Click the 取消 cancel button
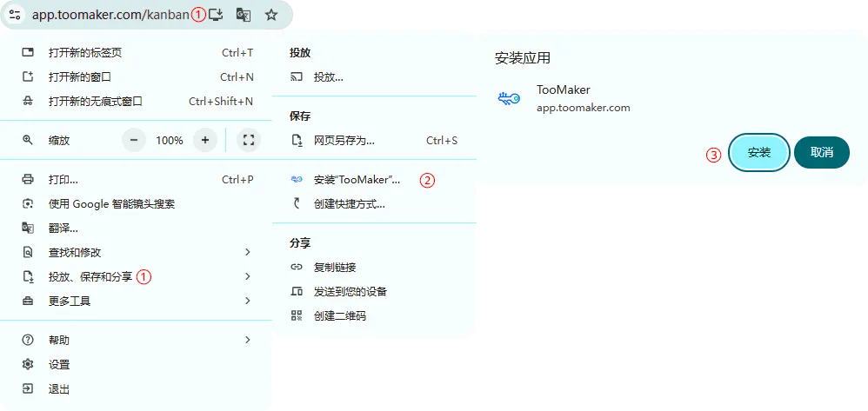This screenshot has height=411, width=868. tap(822, 153)
